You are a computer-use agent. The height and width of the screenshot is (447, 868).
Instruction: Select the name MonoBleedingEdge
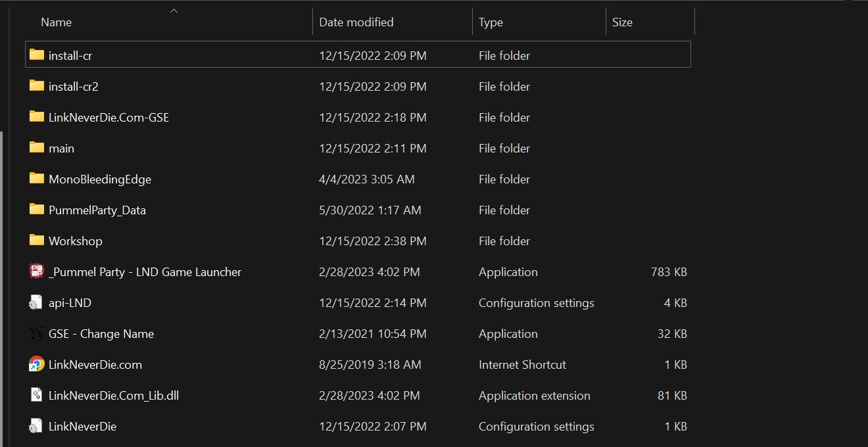pyautogui.click(x=100, y=179)
